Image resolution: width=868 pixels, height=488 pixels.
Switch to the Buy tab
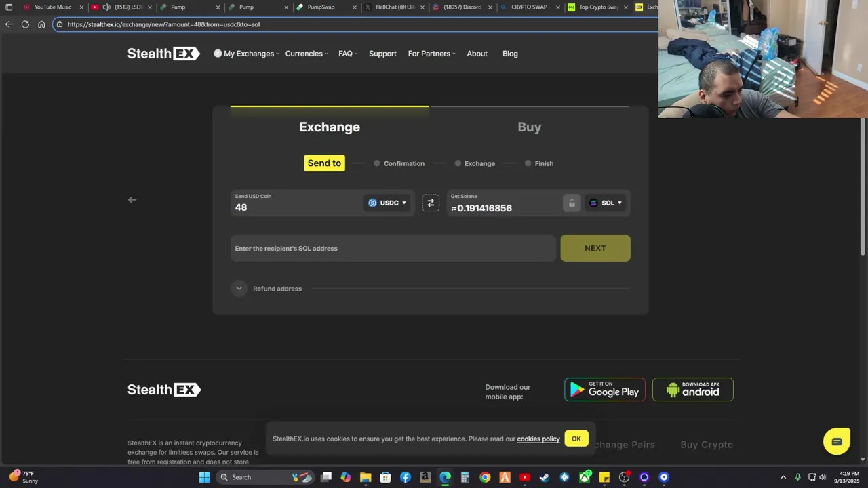(530, 127)
